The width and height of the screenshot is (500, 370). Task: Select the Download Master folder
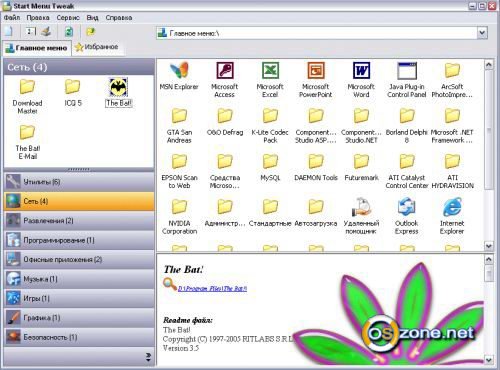tap(27, 87)
